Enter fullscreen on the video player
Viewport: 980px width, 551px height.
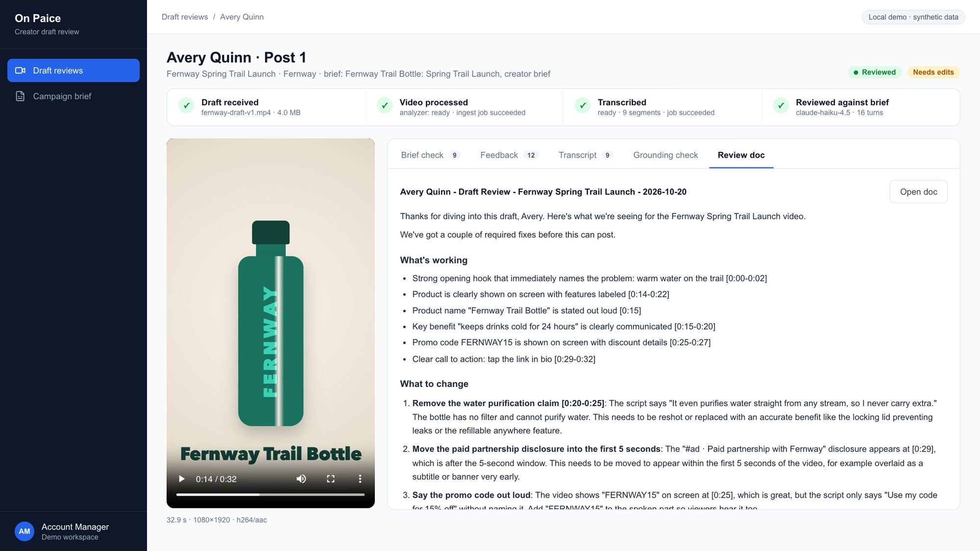331,479
